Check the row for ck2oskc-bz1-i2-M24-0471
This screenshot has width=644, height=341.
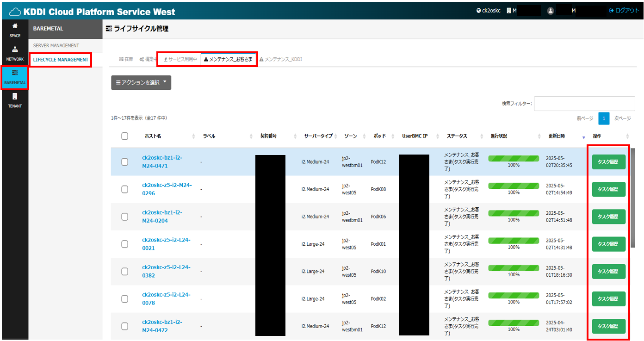point(124,162)
